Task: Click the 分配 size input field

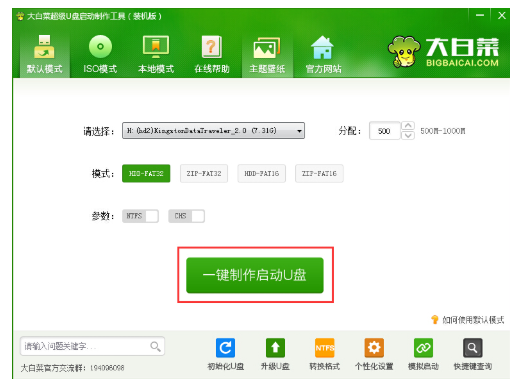Action: point(384,131)
